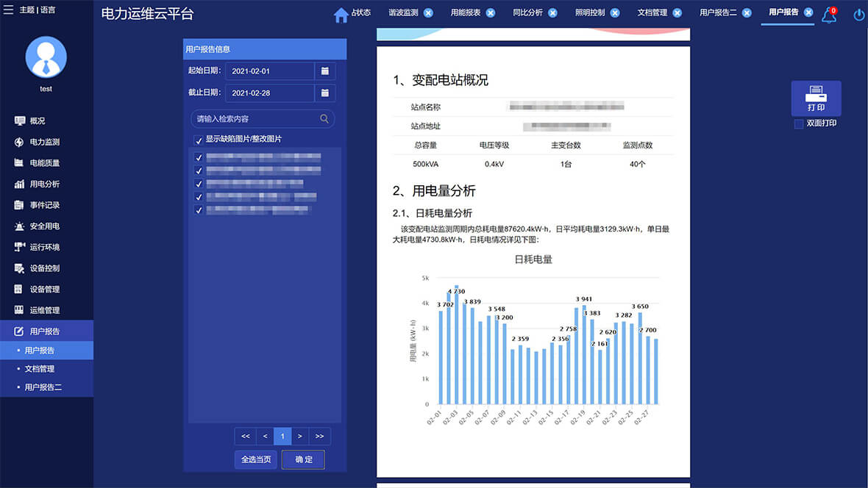The width and height of the screenshot is (868, 488).
Task: Open the calendar icon next to 截止日期
Action: (324, 93)
